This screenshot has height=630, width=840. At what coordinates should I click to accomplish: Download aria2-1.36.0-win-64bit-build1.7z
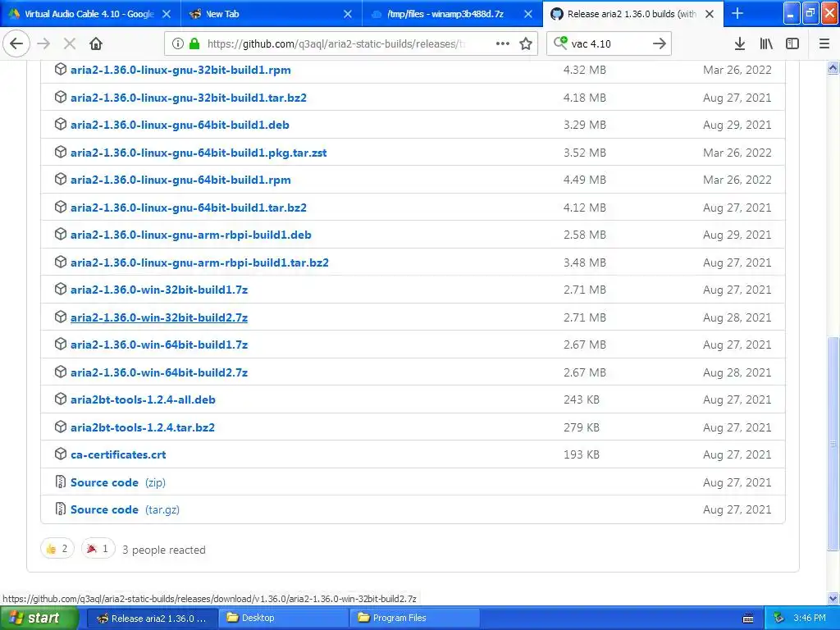(159, 345)
